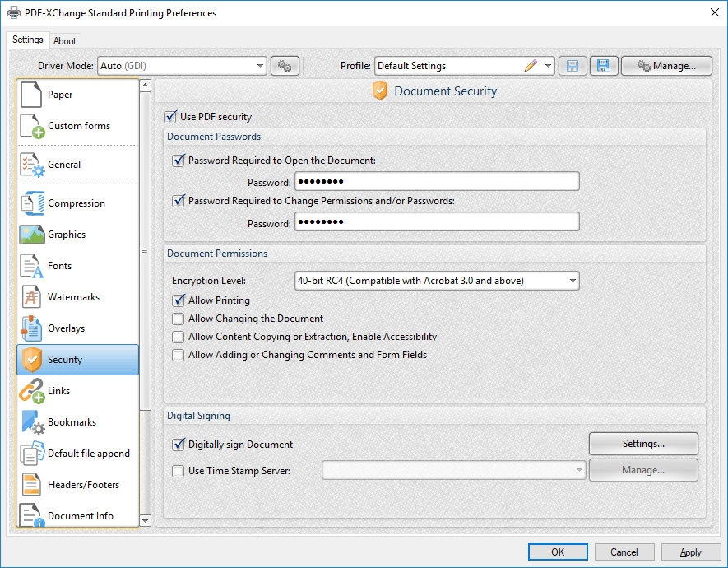Viewport: 728px width, 568px height.
Task: Select the Overlays category icon
Action: [x=31, y=328]
